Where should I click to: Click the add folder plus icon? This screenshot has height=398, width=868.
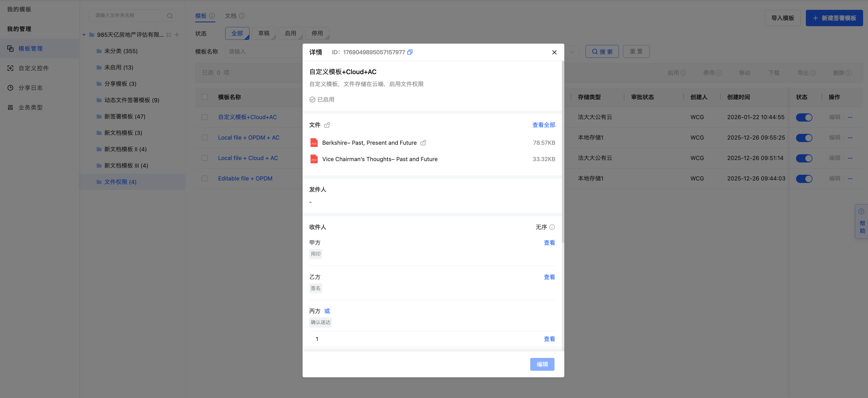[x=177, y=35]
